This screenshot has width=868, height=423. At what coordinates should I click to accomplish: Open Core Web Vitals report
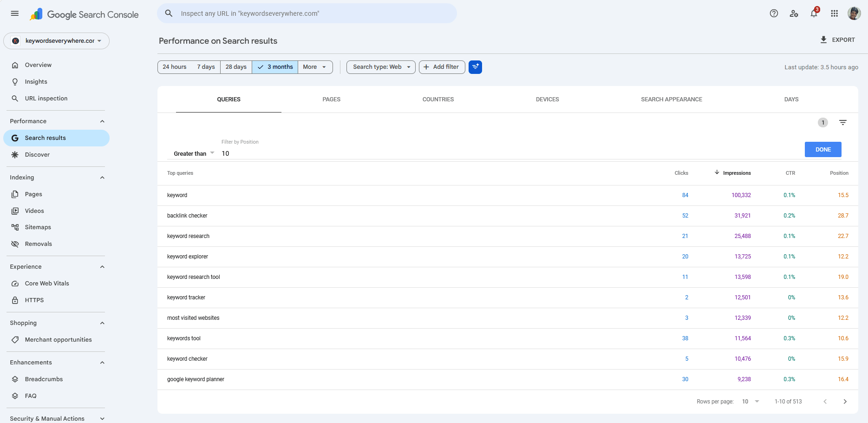click(x=56, y=284)
